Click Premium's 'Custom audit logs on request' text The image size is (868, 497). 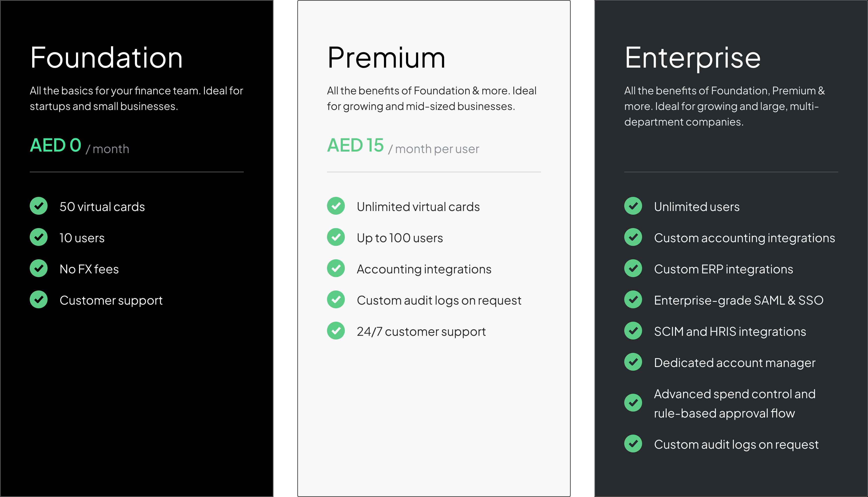pyautogui.click(x=439, y=301)
